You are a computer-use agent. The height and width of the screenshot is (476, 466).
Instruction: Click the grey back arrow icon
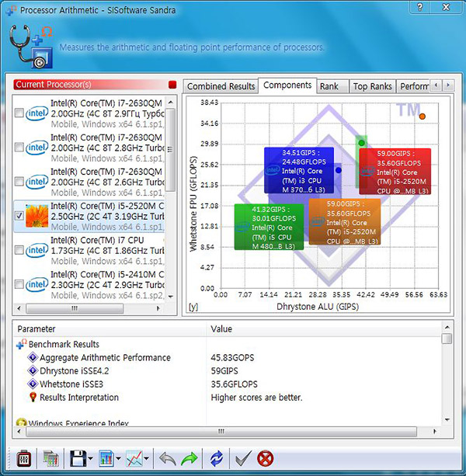point(167,458)
